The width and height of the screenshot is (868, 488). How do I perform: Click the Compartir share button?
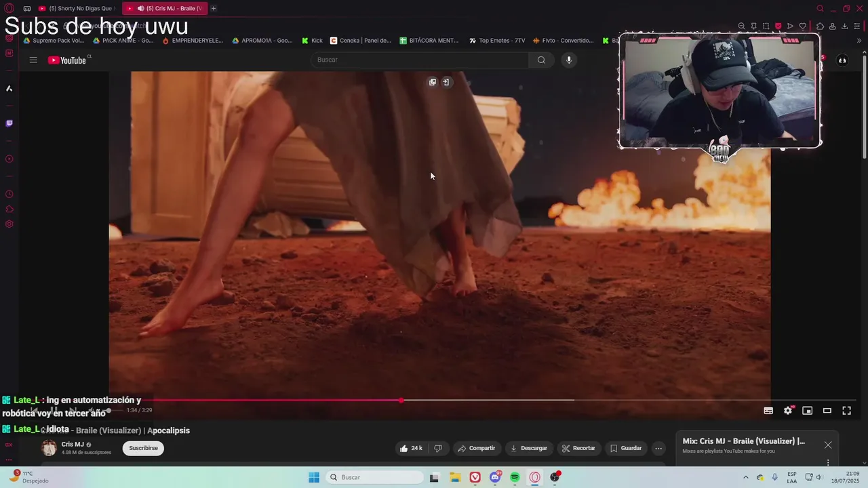(476, 448)
